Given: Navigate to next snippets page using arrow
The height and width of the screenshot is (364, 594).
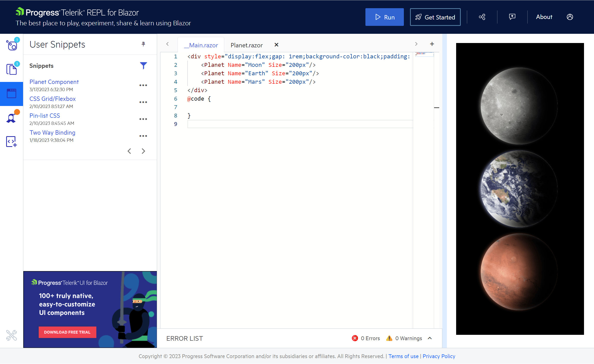Looking at the screenshot, I should [144, 151].
